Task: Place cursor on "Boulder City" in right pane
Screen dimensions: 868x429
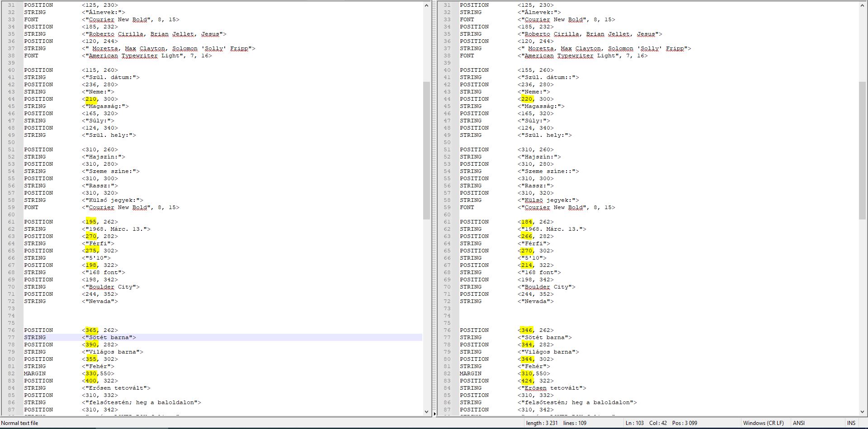Action: click(547, 287)
